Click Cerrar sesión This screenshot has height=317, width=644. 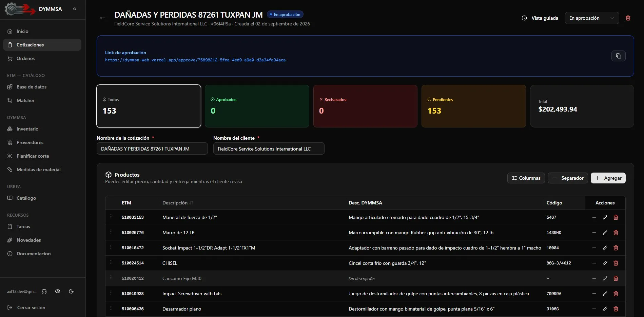(26, 308)
